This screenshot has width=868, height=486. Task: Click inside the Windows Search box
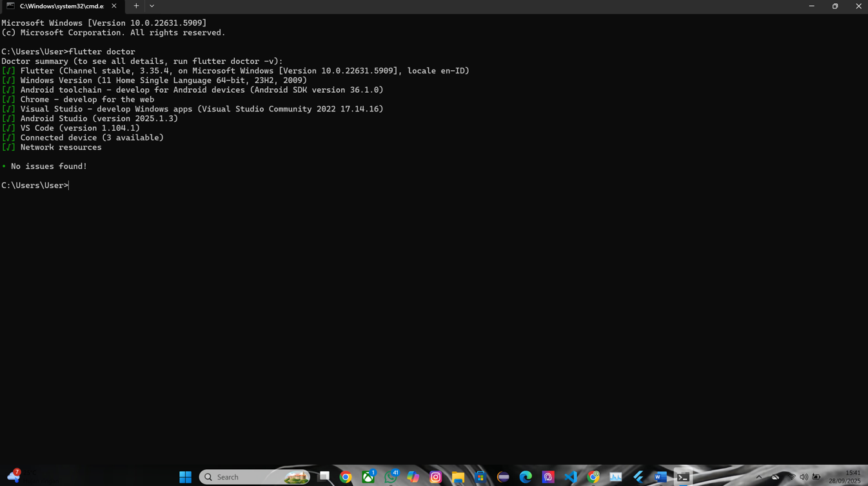[x=245, y=477]
